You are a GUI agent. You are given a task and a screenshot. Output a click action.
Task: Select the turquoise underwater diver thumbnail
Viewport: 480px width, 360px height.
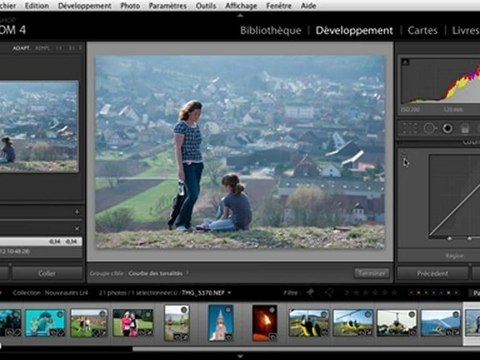(x=45, y=322)
